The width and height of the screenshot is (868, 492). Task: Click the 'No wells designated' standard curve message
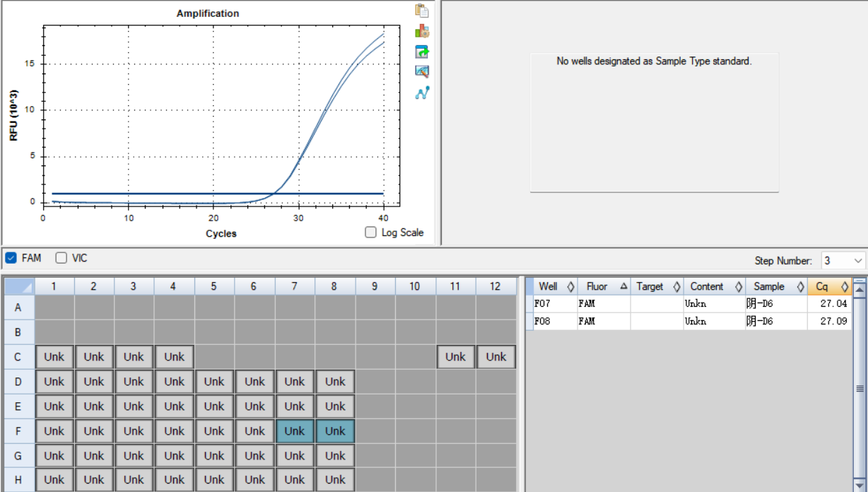[654, 61]
